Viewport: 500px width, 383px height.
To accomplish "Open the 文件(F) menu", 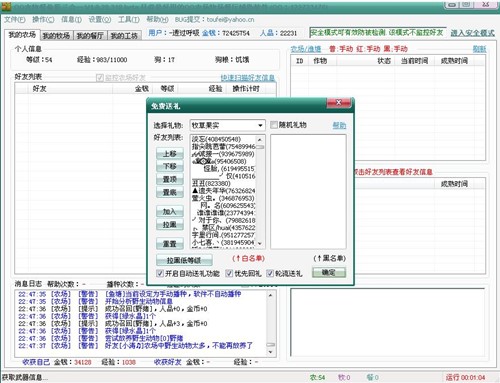I will pyautogui.click(x=15, y=20).
